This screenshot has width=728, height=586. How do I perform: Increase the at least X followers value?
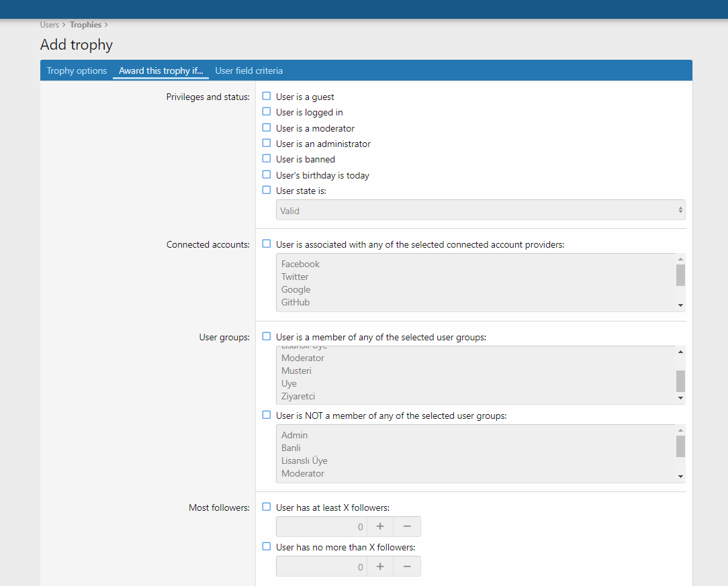point(379,527)
